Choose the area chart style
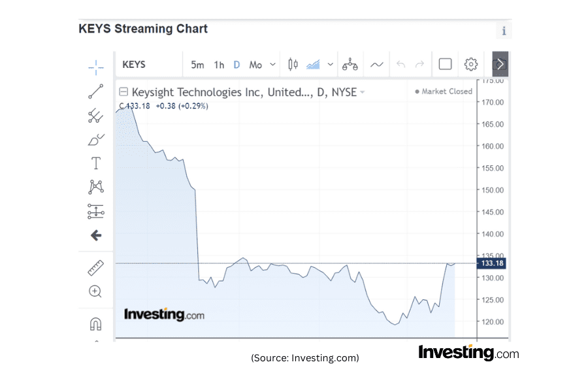The height and width of the screenshot is (392, 588). click(x=313, y=65)
